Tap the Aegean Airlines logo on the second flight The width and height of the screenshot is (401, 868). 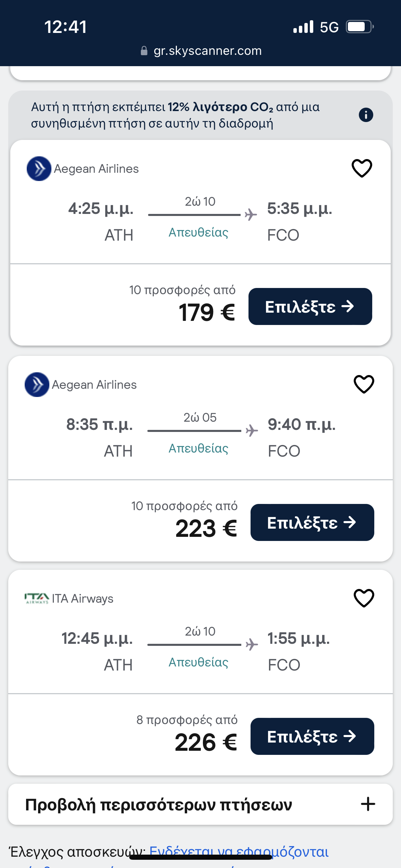point(37,385)
